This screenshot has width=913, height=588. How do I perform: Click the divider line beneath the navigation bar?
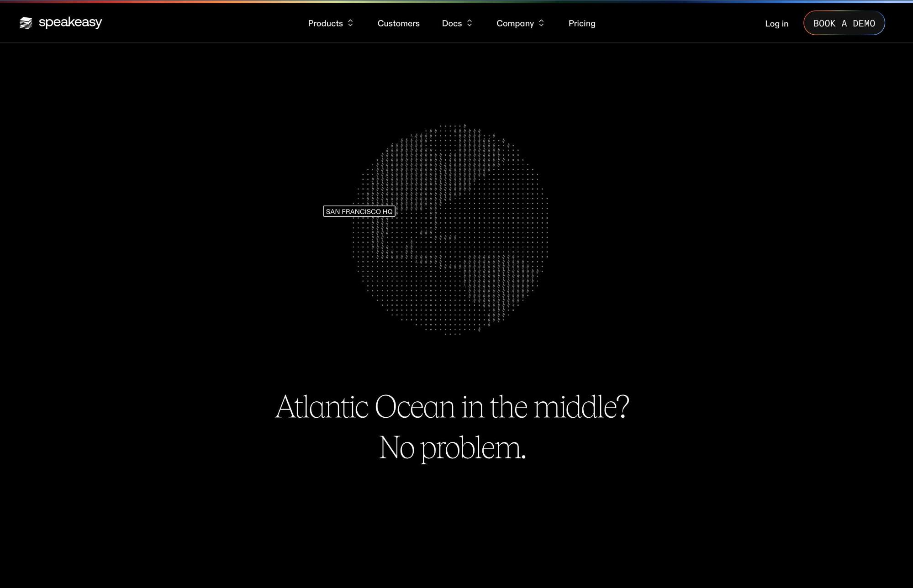point(457,43)
